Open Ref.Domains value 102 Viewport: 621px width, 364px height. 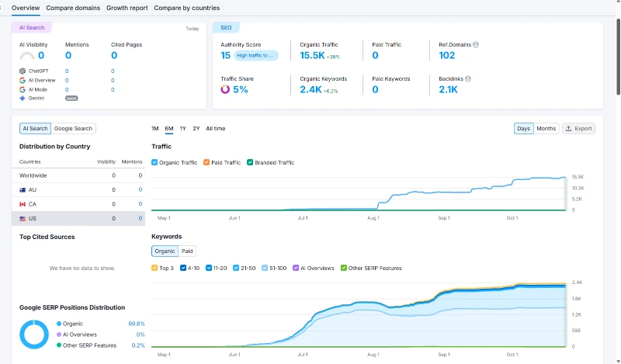click(447, 55)
